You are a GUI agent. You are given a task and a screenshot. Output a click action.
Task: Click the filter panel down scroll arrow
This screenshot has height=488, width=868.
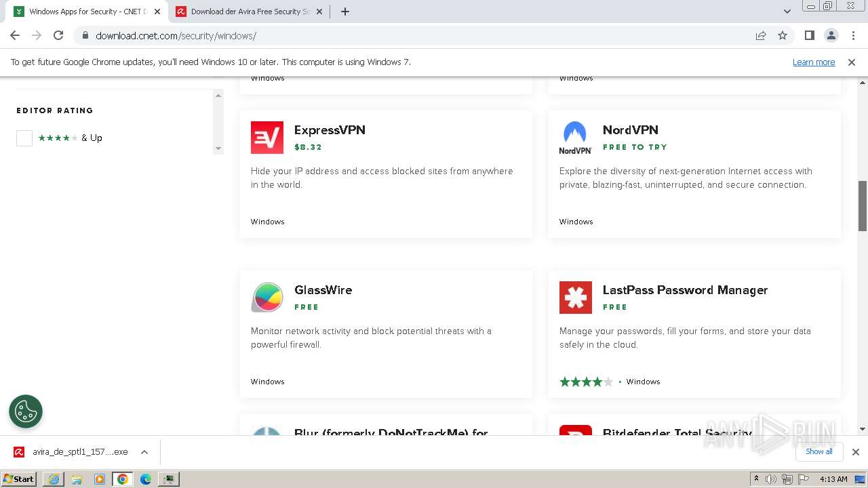(218, 148)
